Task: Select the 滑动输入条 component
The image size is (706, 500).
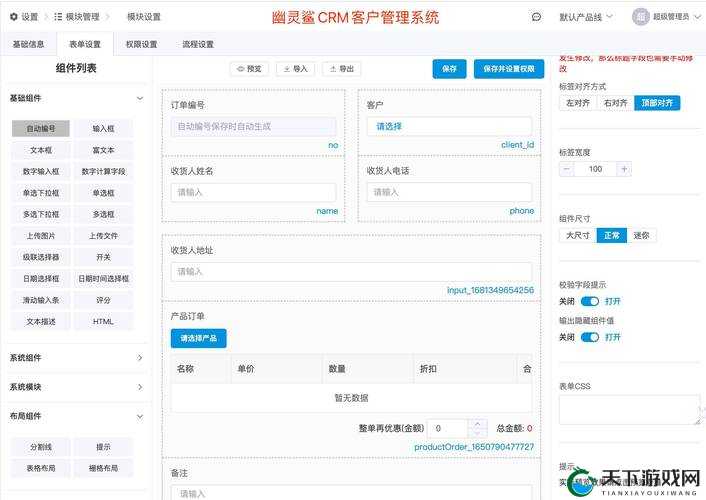Action: [41, 300]
